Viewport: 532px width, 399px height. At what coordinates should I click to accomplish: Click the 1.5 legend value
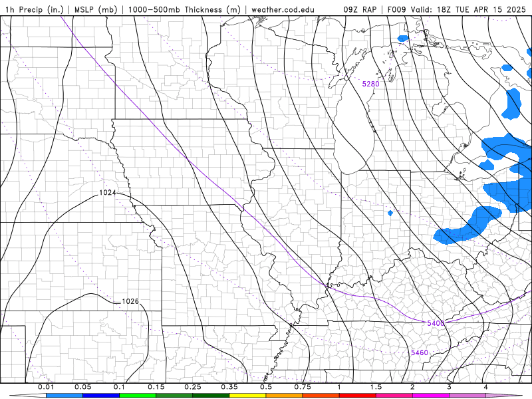[376, 387]
